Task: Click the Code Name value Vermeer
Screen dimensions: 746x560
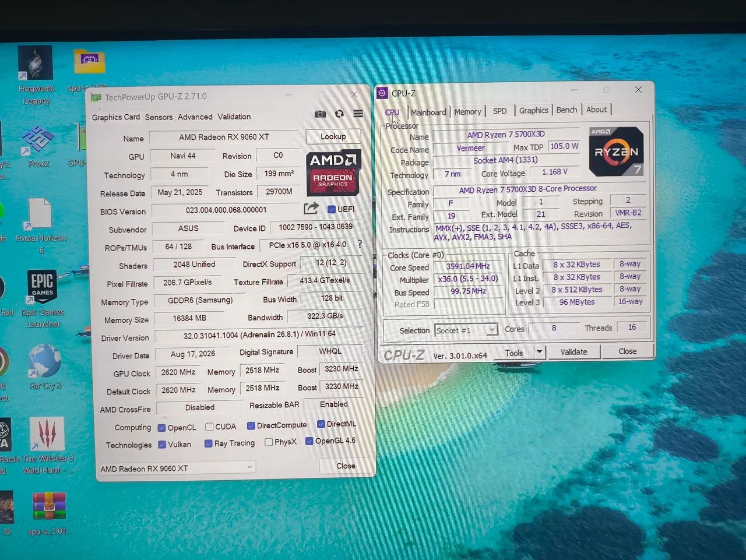Action: point(470,148)
